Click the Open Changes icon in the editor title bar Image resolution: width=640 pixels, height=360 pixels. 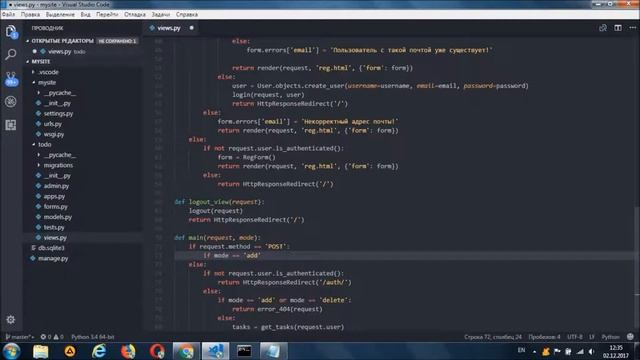pos(602,28)
